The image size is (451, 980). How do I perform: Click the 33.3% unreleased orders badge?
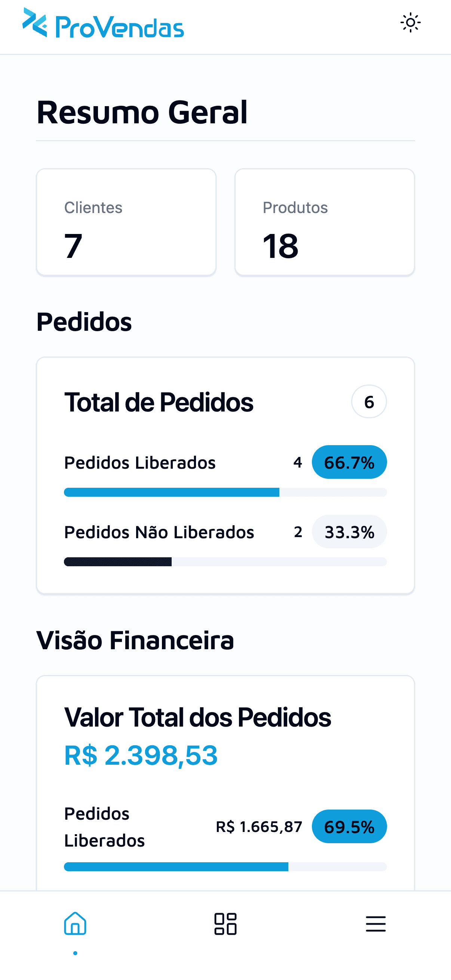[349, 532]
